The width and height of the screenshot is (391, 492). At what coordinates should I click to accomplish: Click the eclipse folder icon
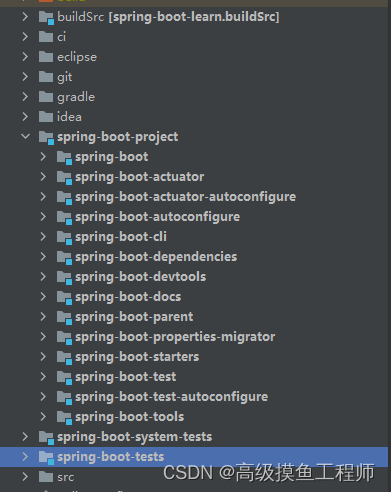tap(46, 57)
